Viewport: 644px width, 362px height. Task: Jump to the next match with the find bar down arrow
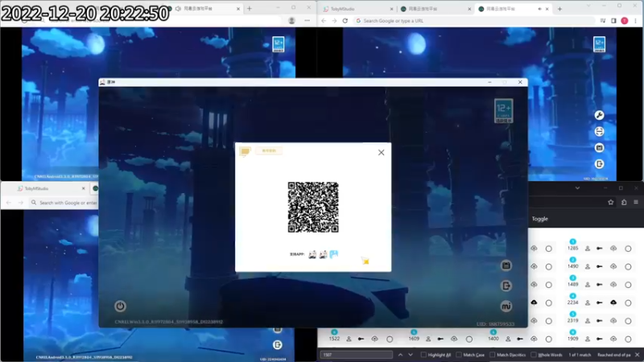click(411, 355)
